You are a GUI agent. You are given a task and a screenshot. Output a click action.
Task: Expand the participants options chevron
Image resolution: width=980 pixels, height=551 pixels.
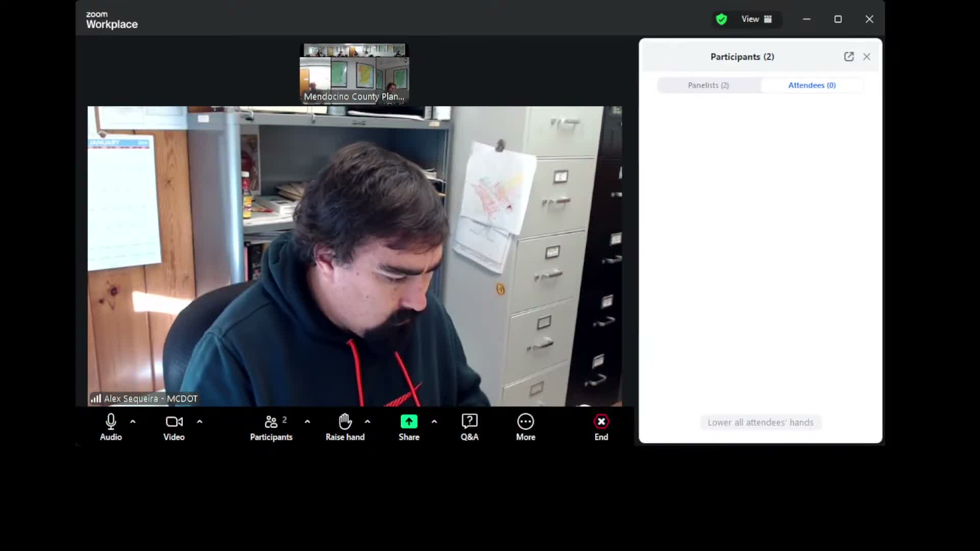coord(307,422)
